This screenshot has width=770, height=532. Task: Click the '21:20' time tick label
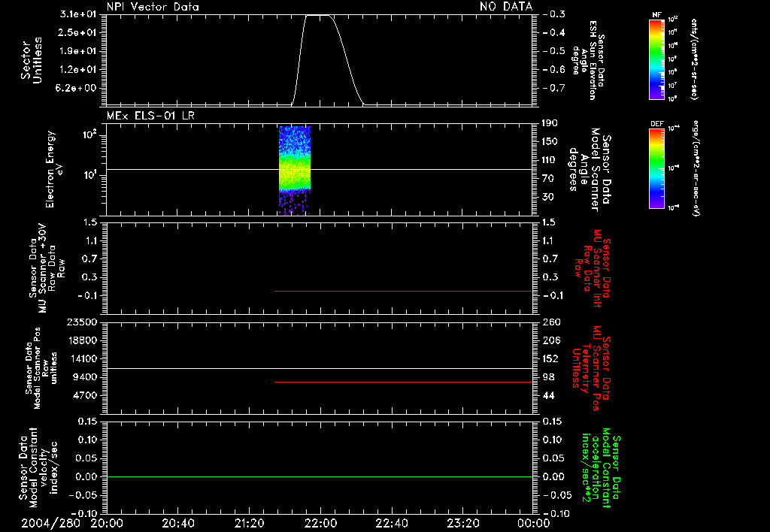(249, 523)
